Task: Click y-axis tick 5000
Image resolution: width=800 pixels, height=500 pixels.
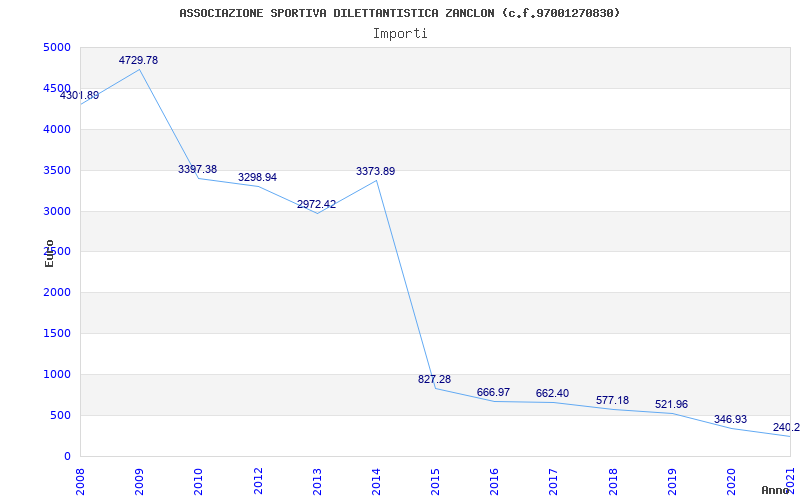Action: (57, 47)
